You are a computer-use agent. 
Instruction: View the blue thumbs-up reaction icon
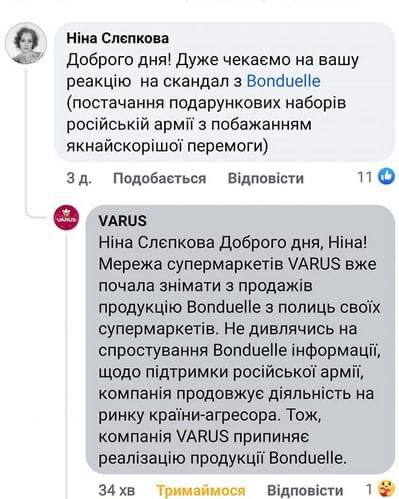click(x=386, y=177)
